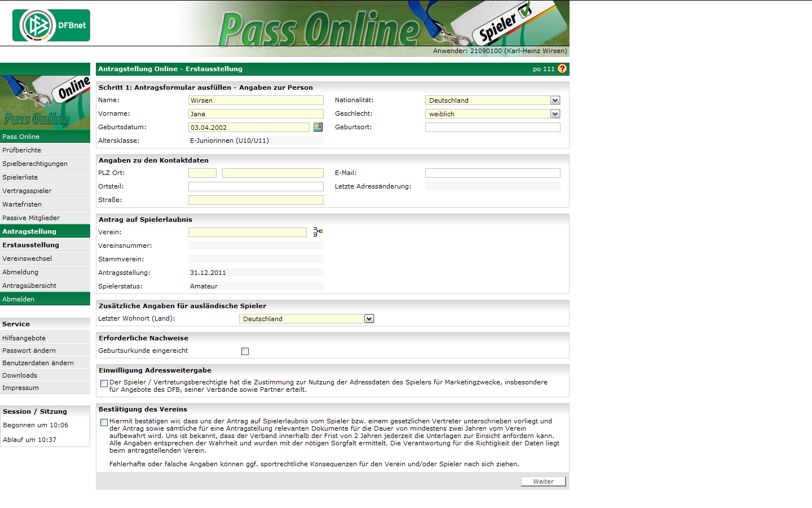Open Spielberechtigungen menu entry
This screenshot has height=508, width=812.
point(45,164)
